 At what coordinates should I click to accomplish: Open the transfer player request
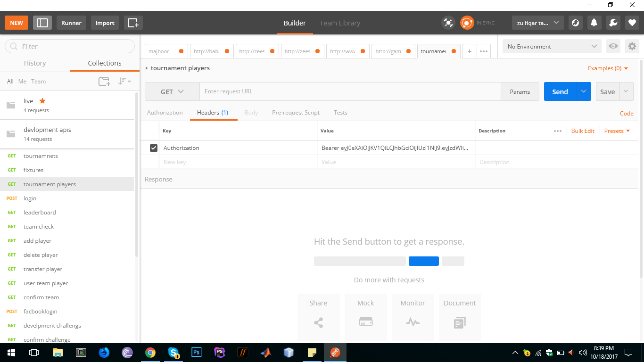[67, 269]
